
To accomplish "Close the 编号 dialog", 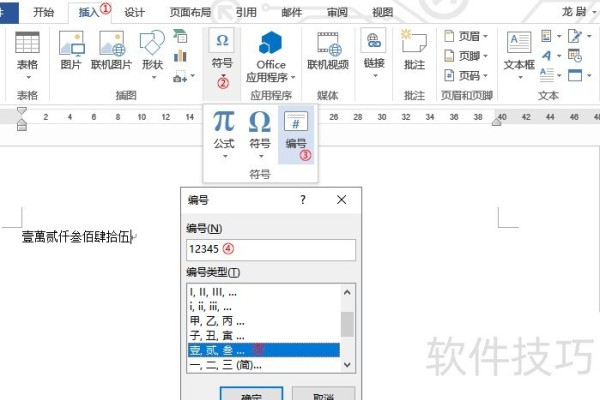I will (342, 199).
